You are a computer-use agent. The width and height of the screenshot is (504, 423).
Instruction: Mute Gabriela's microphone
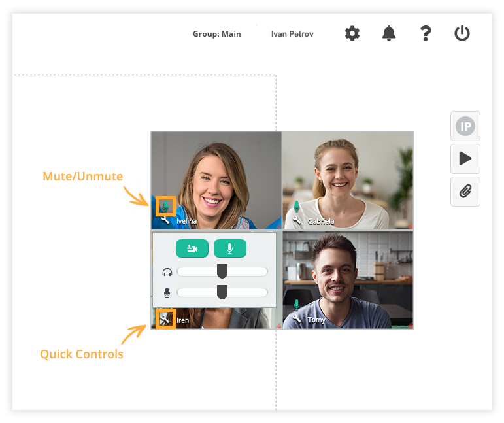click(297, 206)
